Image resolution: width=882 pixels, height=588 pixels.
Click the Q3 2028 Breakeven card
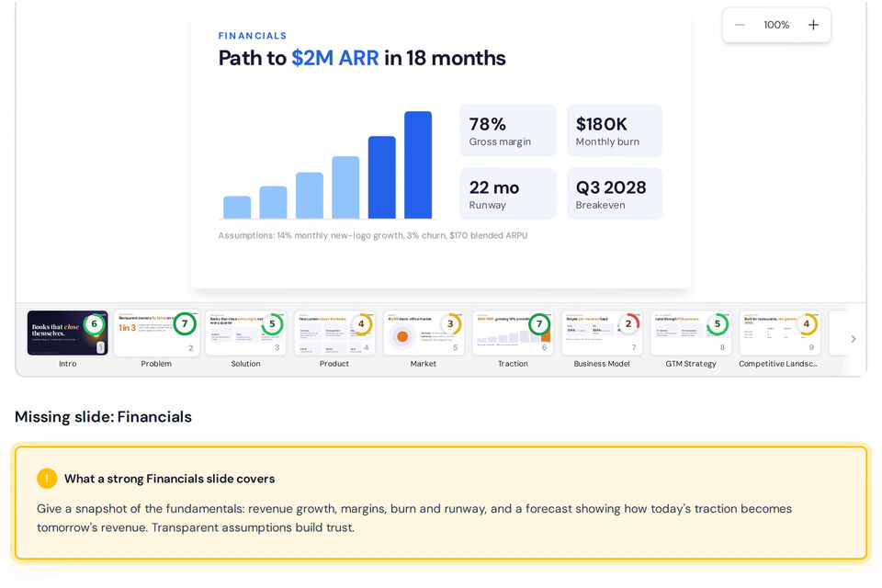click(615, 194)
